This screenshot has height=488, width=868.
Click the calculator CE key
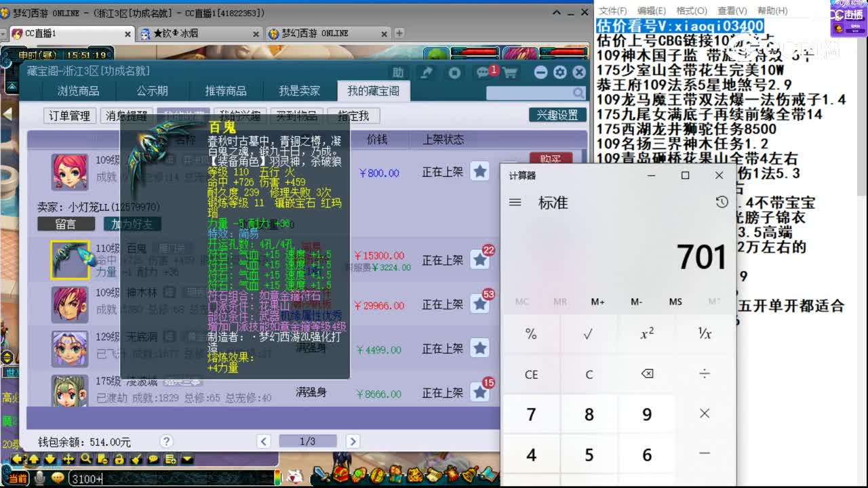pyautogui.click(x=531, y=374)
